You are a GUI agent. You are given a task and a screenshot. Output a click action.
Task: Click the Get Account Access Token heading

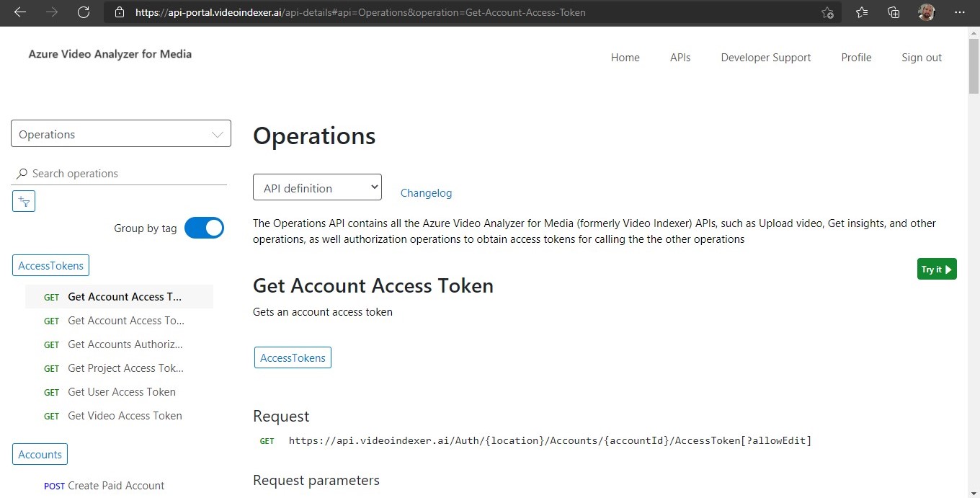coord(373,285)
